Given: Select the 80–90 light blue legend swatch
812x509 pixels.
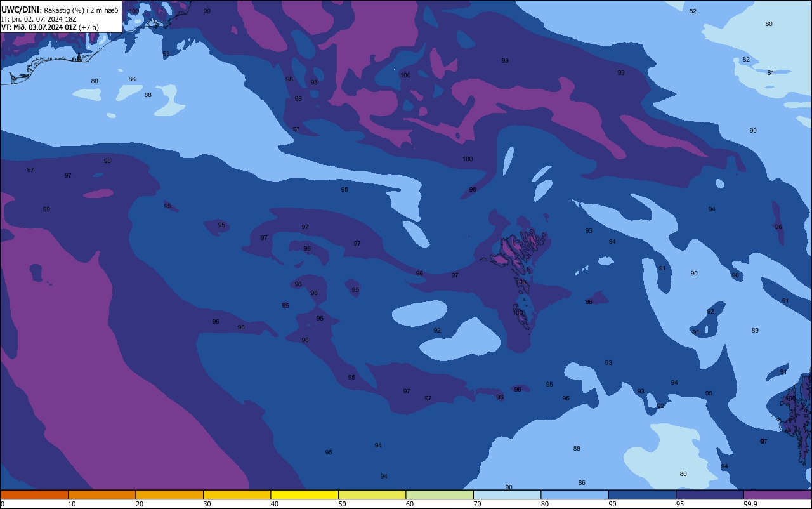Looking at the screenshot, I should tap(575, 494).
